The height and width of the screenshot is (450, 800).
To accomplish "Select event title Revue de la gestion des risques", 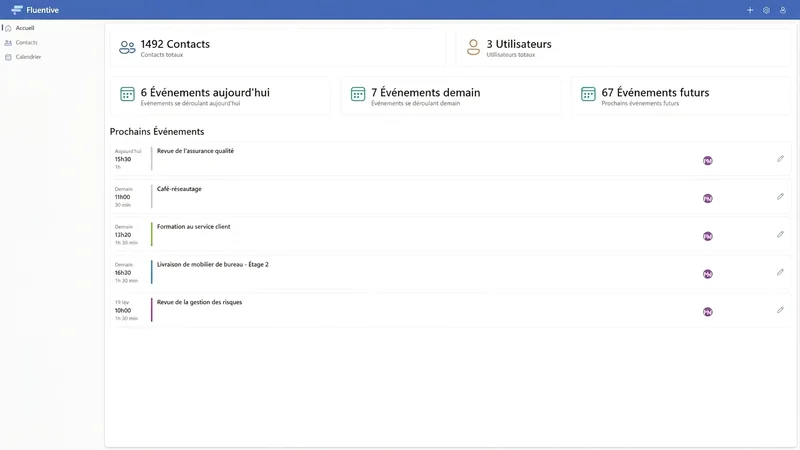I will [x=199, y=302].
